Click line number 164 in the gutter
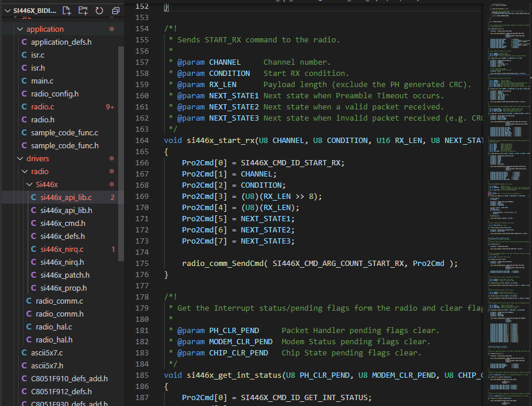The image size is (532, 406). 142,141
